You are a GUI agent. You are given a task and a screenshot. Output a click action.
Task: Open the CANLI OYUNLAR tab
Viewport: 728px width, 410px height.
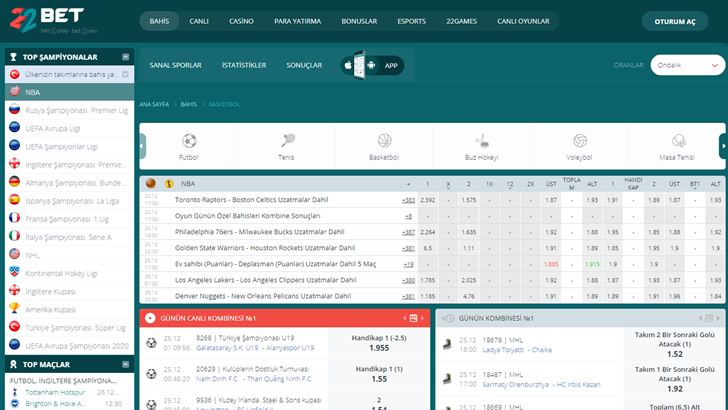coord(523,21)
